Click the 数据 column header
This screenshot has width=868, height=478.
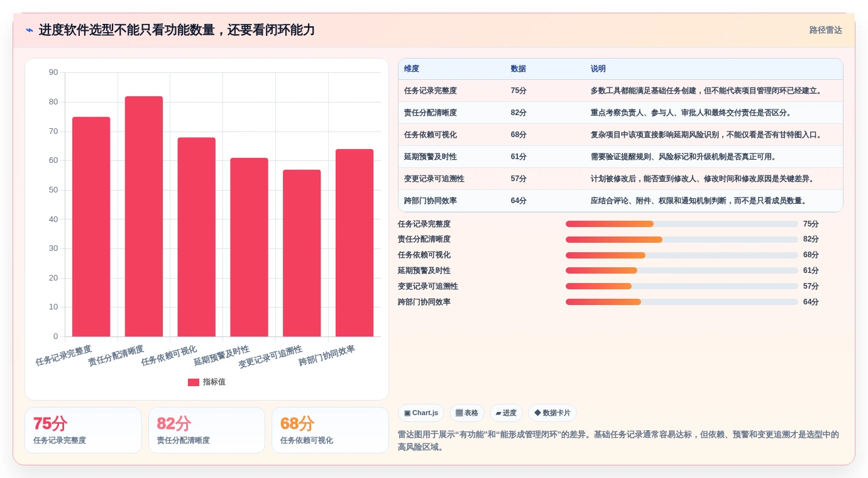(x=519, y=69)
